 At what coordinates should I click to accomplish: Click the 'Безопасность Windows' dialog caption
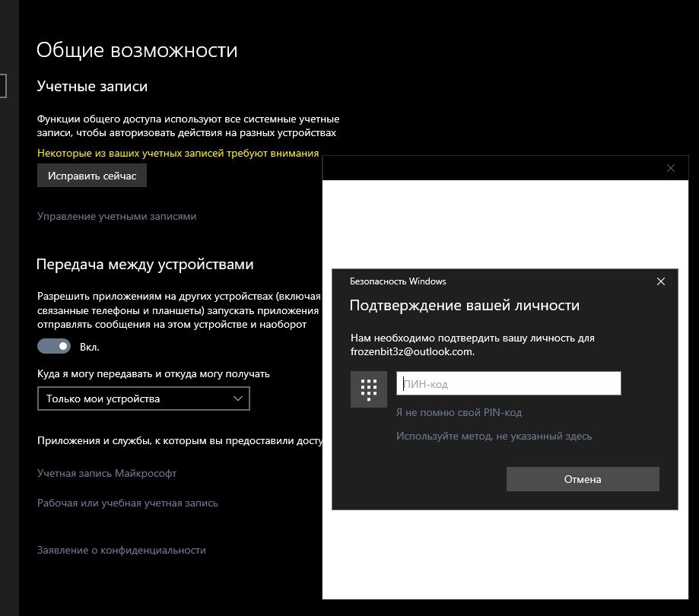click(398, 281)
